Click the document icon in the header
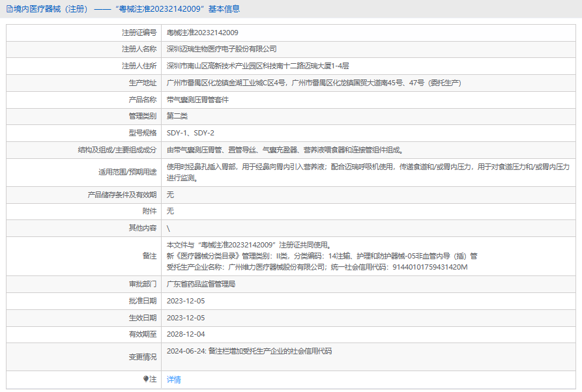The image size is (582, 392). pos(10,9)
